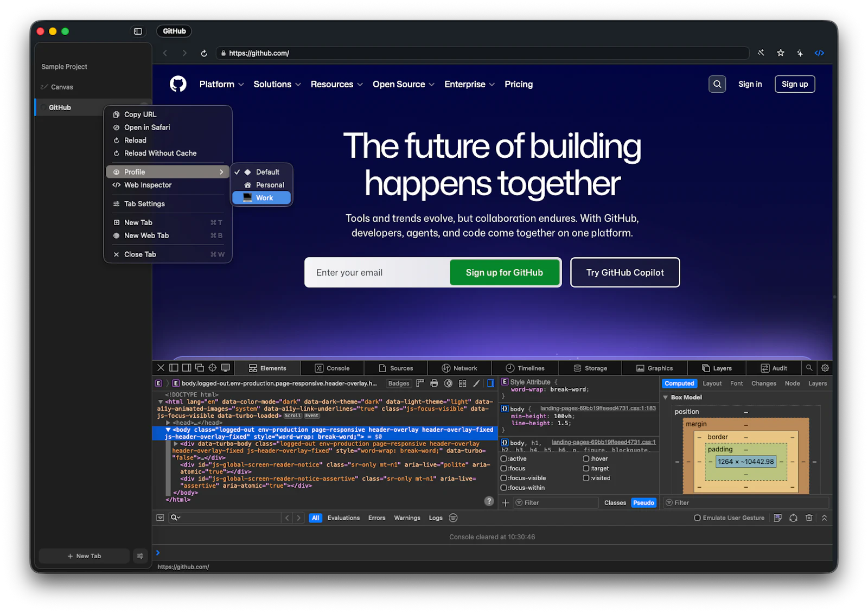Hide the details sidebar using the blue panel icon
Screen dimensions: 868x613
click(x=490, y=383)
